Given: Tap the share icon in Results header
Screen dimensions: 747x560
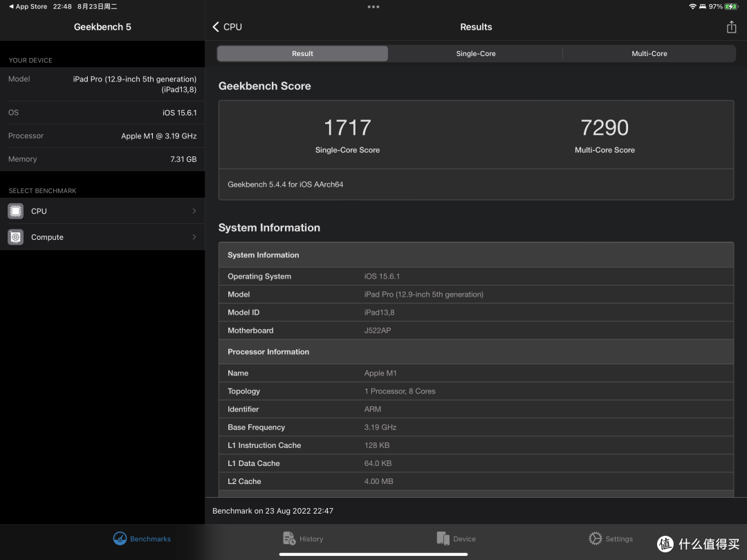Looking at the screenshot, I should [x=731, y=27].
